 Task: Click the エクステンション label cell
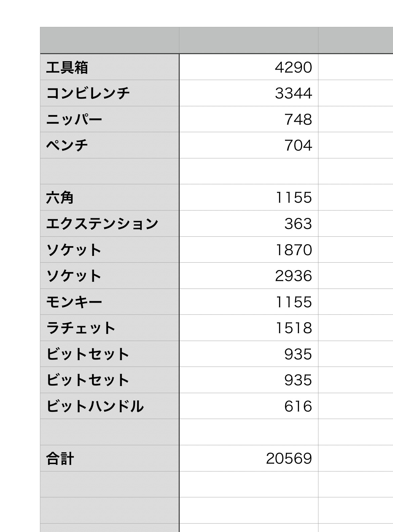pyautogui.click(x=110, y=224)
